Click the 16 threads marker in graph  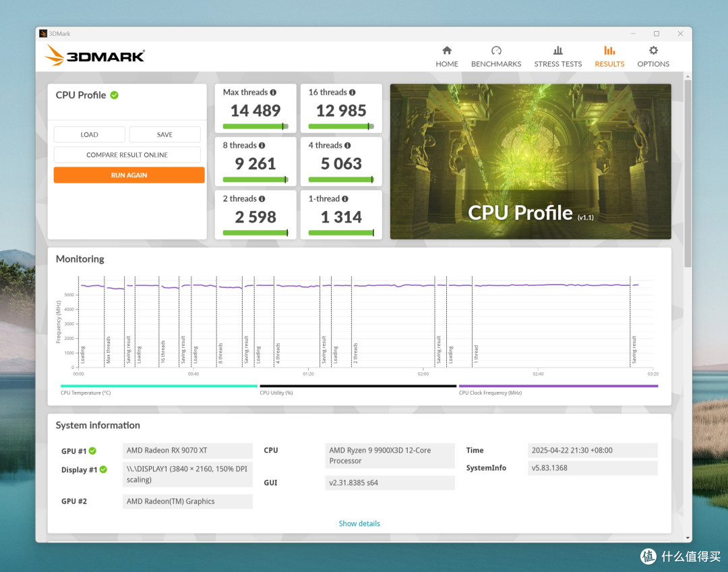[x=162, y=351]
